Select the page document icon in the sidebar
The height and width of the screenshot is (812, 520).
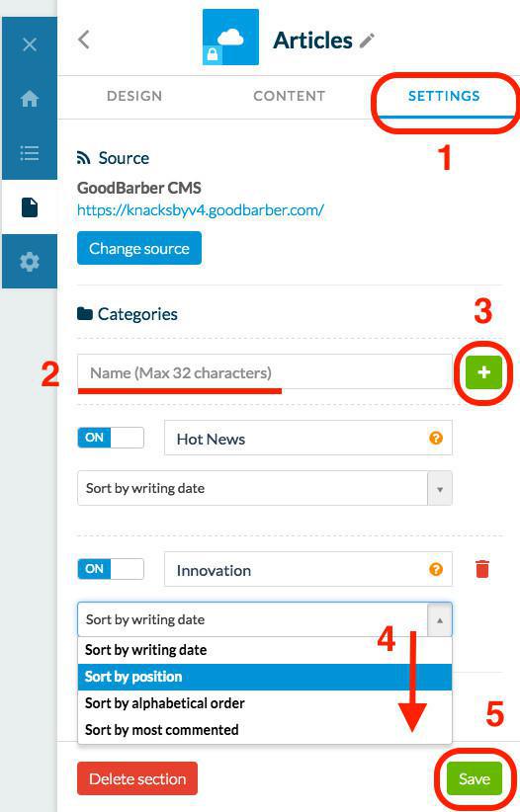click(x=30, y=207)
